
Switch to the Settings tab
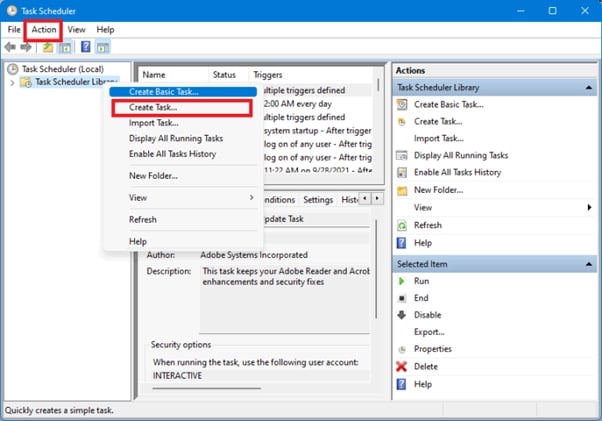tap(318, 200)
